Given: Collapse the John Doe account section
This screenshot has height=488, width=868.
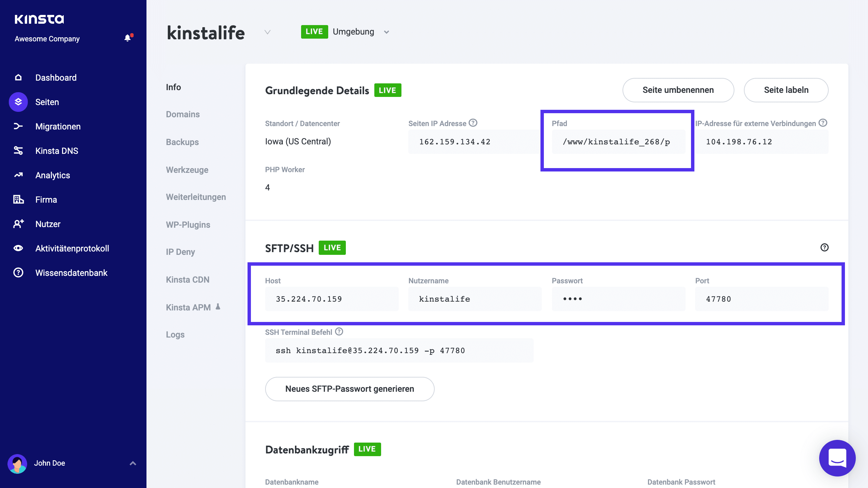Looking at the screenshot, I should 132,463.
